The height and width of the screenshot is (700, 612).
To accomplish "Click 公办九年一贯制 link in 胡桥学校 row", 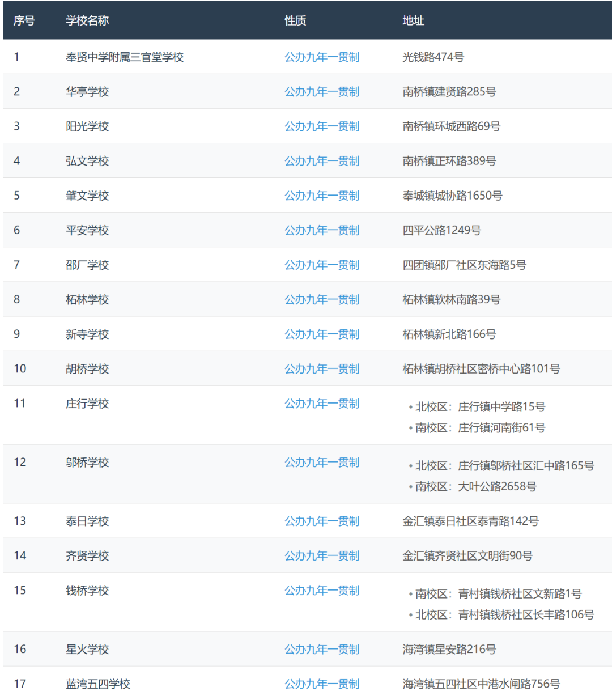I will (x=321, y=369).
